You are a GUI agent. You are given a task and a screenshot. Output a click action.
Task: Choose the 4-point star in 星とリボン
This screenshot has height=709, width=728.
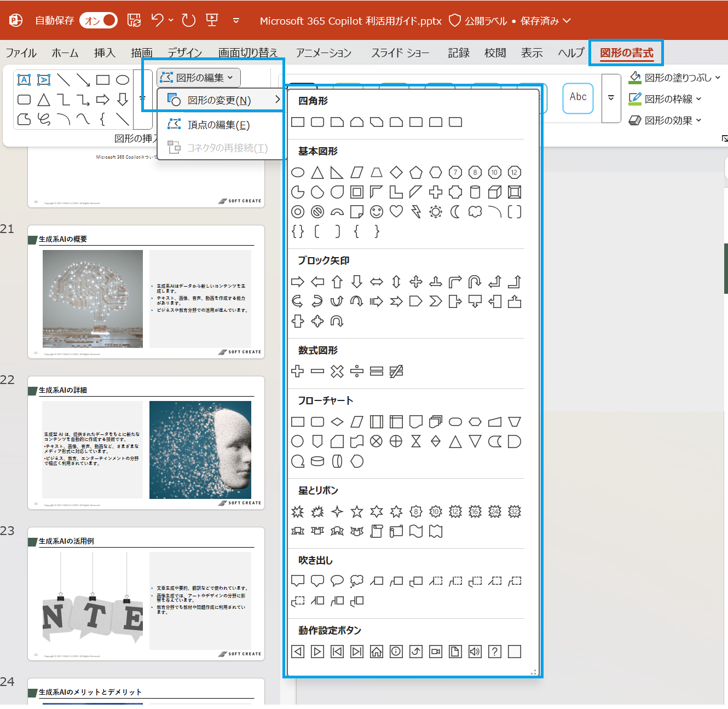tap(337, 512)
